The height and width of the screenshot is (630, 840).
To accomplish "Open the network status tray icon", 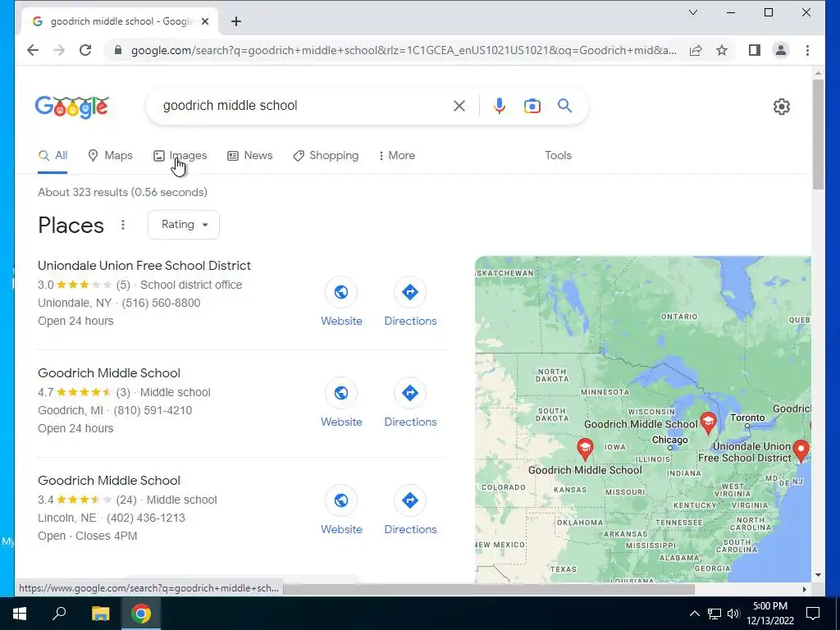I will [x=714, y=614].
